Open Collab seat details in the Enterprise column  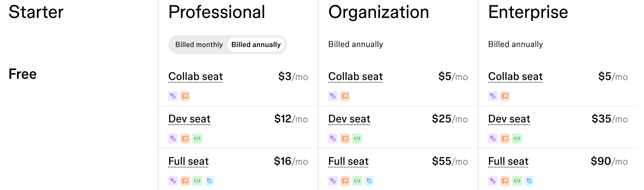(x=515, y=77)
